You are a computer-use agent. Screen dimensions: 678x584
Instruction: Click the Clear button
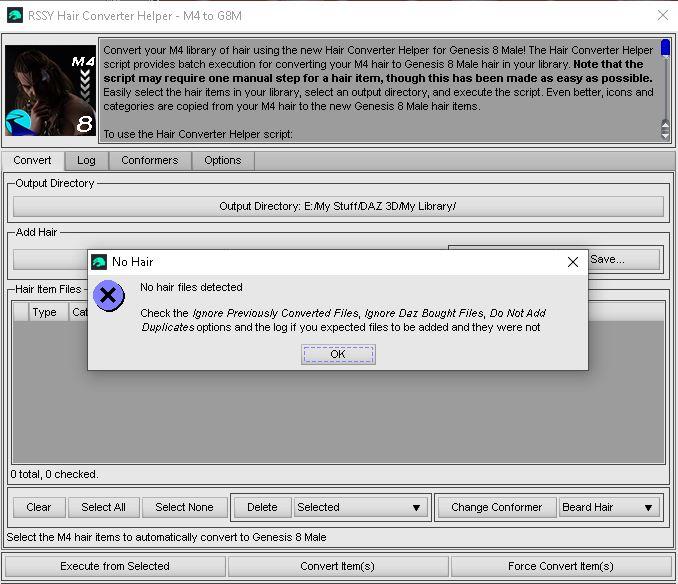(x=39, y=507)
